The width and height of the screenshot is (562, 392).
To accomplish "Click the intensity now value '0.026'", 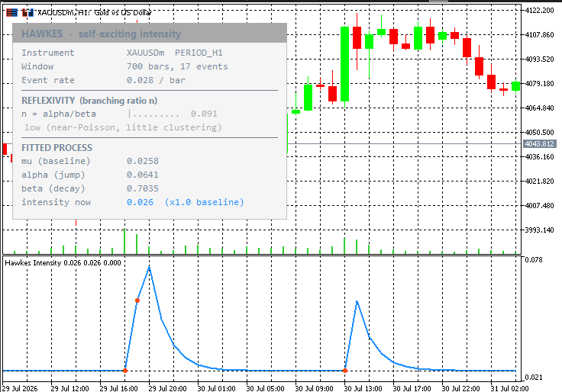I will click(x=140, y=202).
